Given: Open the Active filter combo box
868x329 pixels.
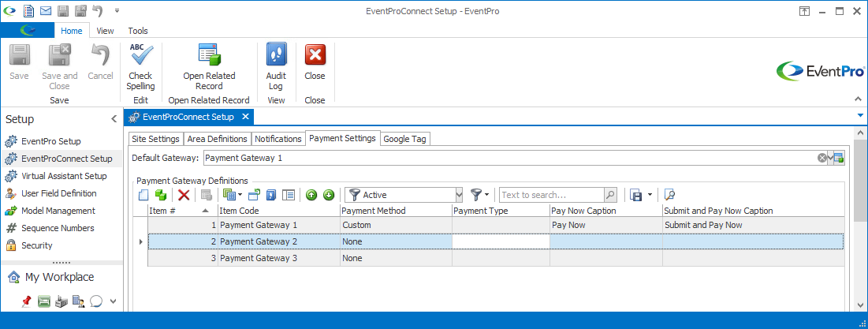Looking at the screenshot, I should tap(404, 195).
